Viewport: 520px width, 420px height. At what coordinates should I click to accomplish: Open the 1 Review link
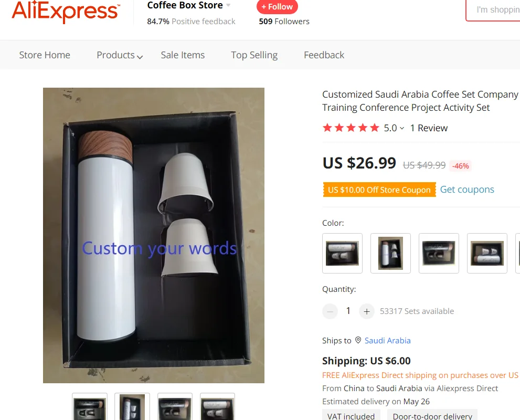click(429, 128)
